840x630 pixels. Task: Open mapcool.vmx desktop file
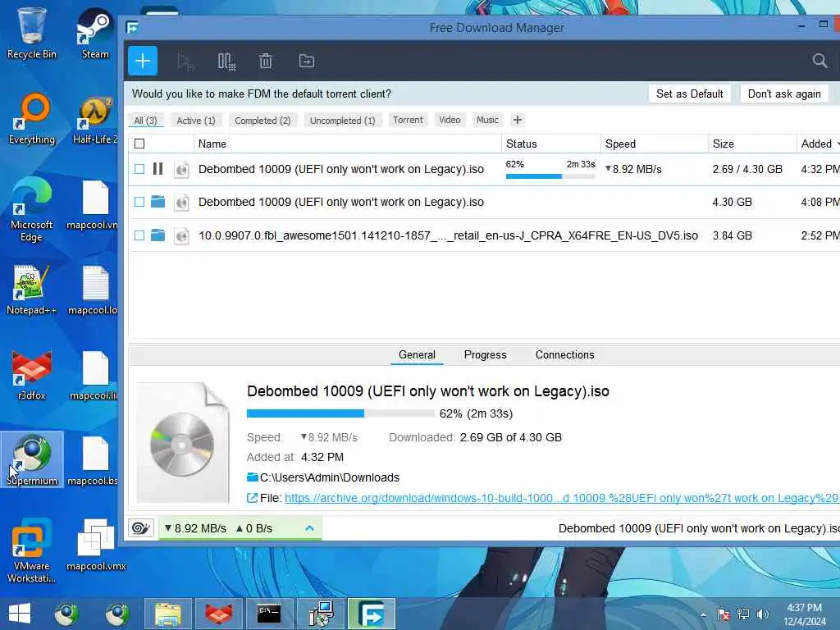tap(95, 545)
